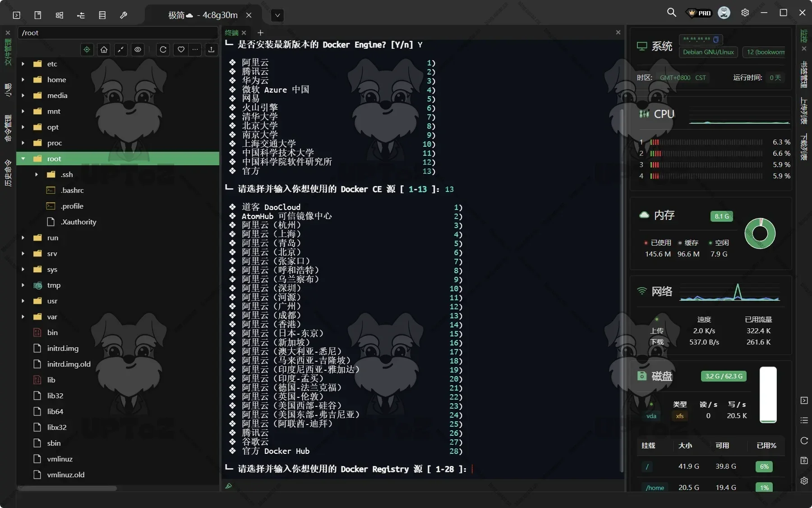Viewport: 812px width, 508px height.
Task: Expand the media folder
Action: point(23,95)
